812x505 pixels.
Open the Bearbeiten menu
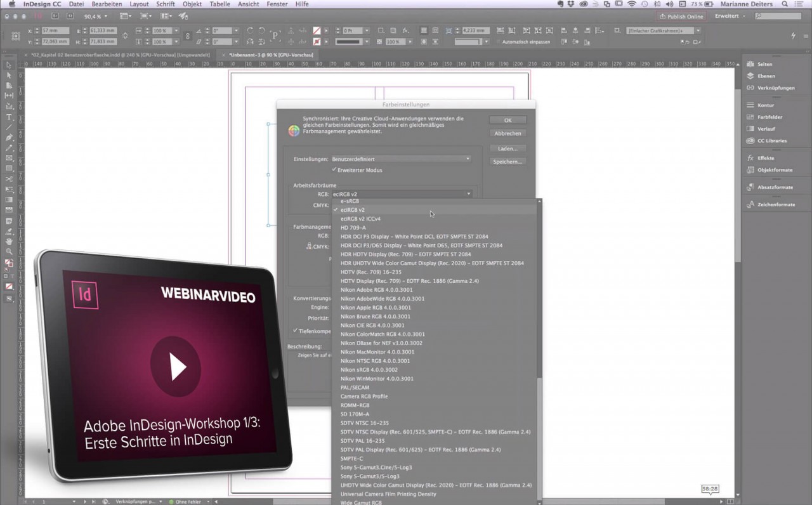(106, 4)
